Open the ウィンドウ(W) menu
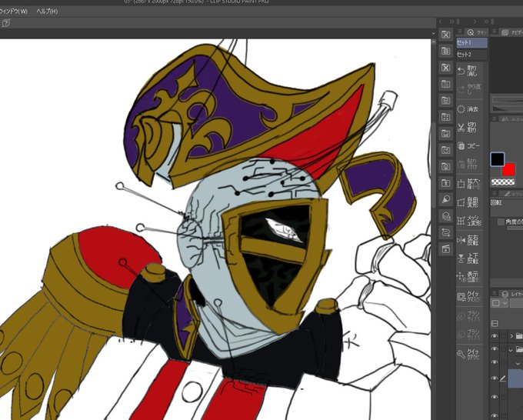This screenshot has width=523, height=420. coord(13,11)
